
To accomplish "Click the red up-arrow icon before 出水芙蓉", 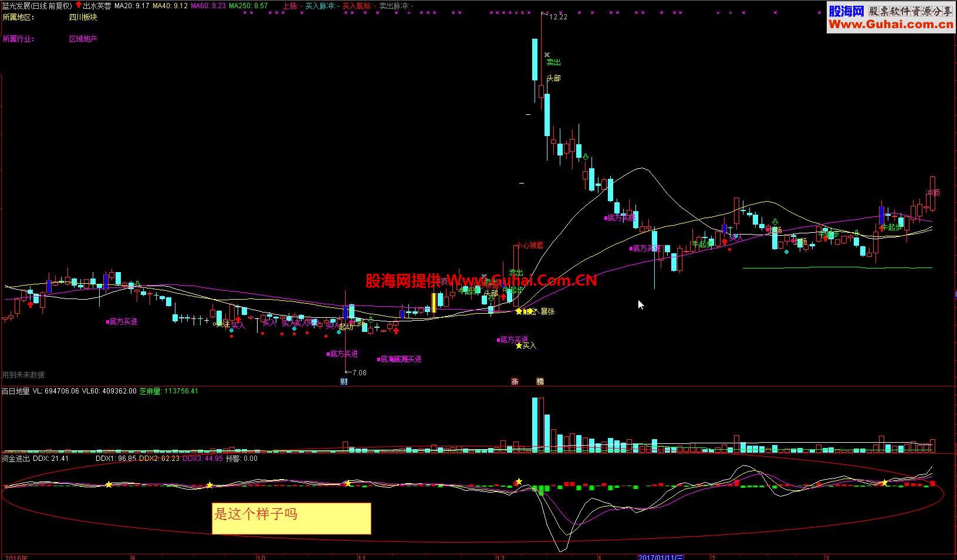I will 79,5.
